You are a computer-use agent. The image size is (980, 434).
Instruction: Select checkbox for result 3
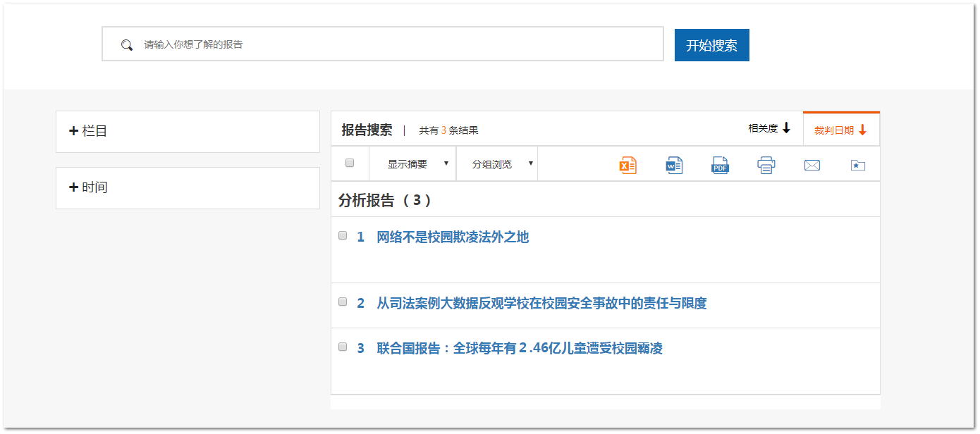343,347
